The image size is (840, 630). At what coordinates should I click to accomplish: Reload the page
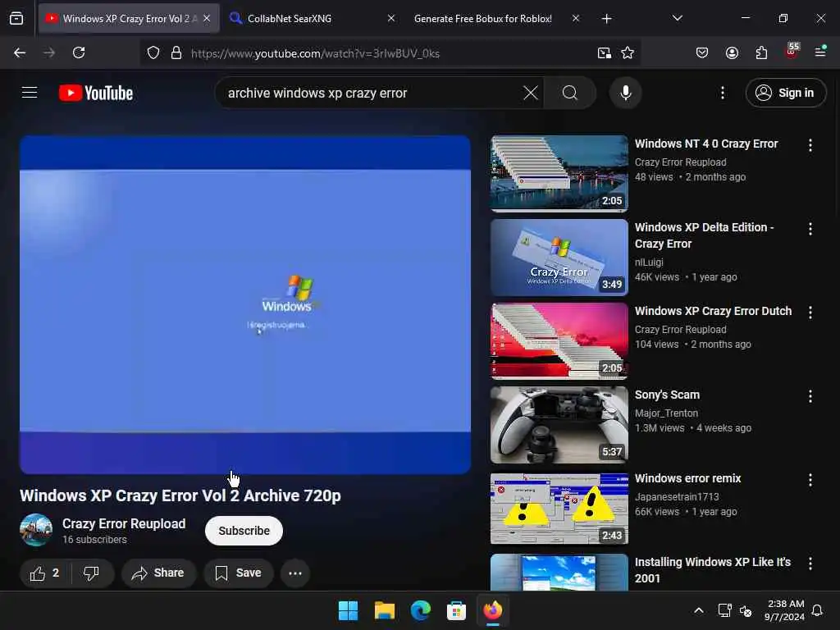[79, 52]
